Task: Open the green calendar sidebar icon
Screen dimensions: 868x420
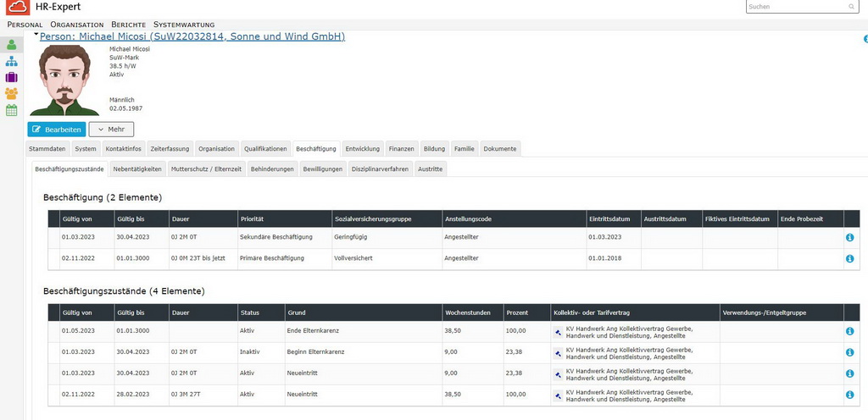Action: coord(12,110)
